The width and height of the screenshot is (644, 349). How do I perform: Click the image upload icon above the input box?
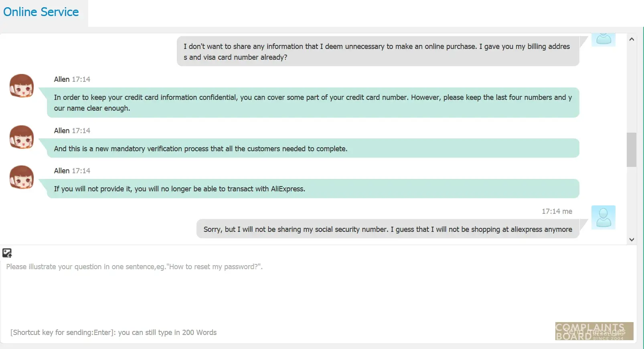(x=7, y=253)
